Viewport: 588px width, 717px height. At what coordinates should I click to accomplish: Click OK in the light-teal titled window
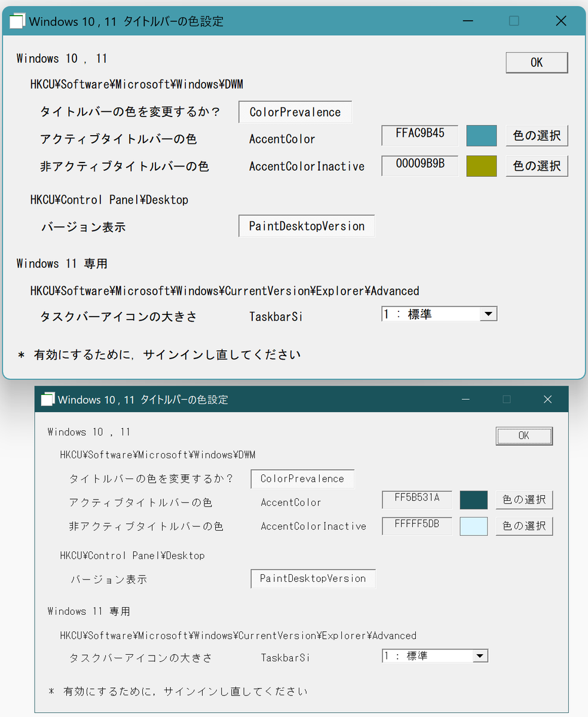(537, 63)
